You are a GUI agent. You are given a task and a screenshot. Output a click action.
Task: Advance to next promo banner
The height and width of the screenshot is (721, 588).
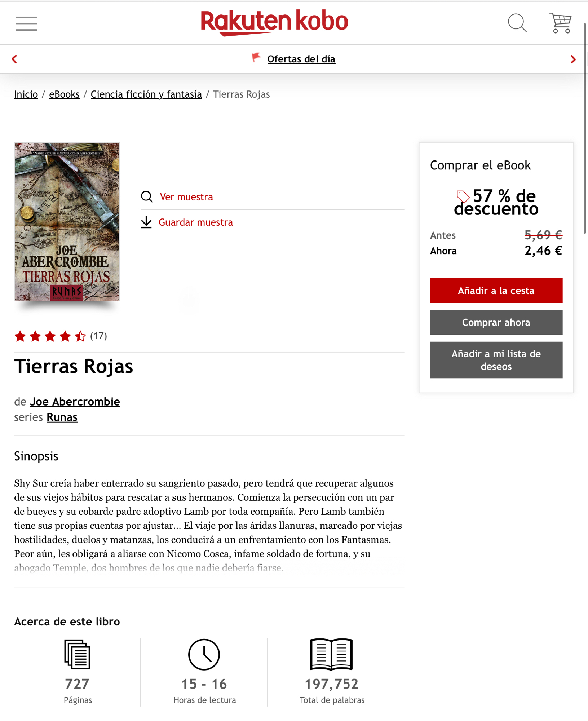(x=573, y=59)
